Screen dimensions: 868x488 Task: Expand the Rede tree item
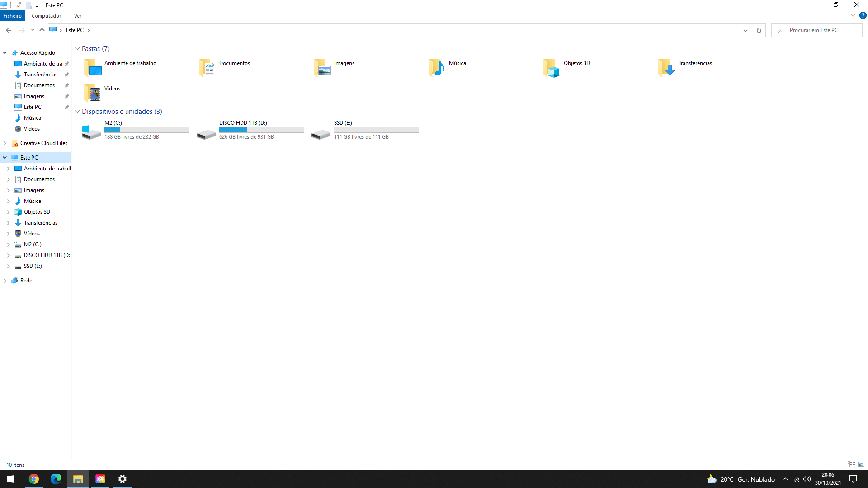click(x=5, y=280)
